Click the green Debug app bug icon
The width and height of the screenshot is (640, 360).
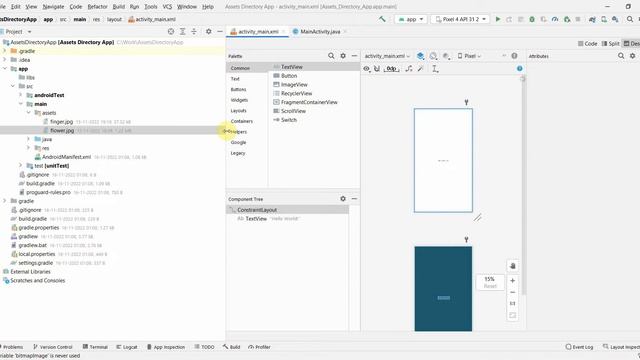(532, 19)
